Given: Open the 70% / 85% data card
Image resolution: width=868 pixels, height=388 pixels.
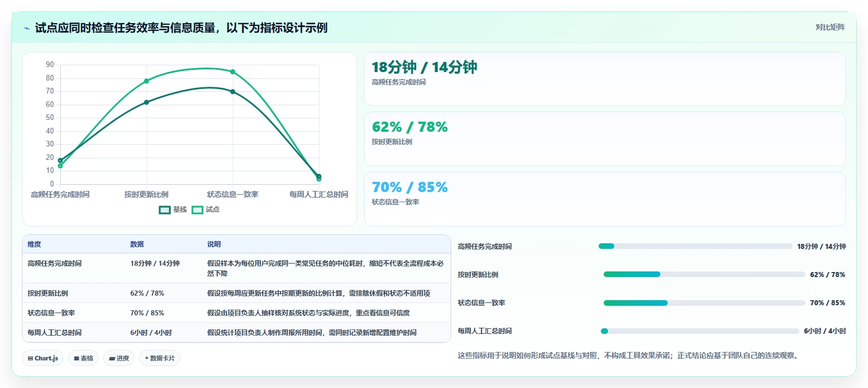Looking at the screenshot, I should tap(605, 199).
